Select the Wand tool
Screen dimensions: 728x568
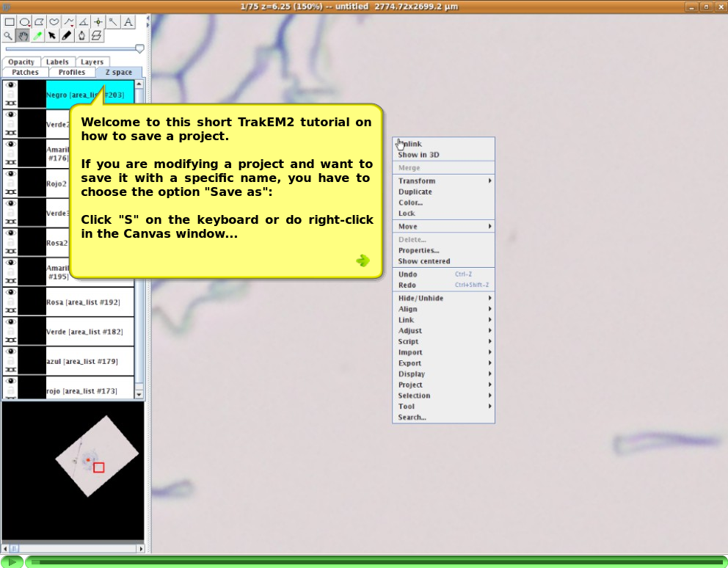[x=113, y=22]
